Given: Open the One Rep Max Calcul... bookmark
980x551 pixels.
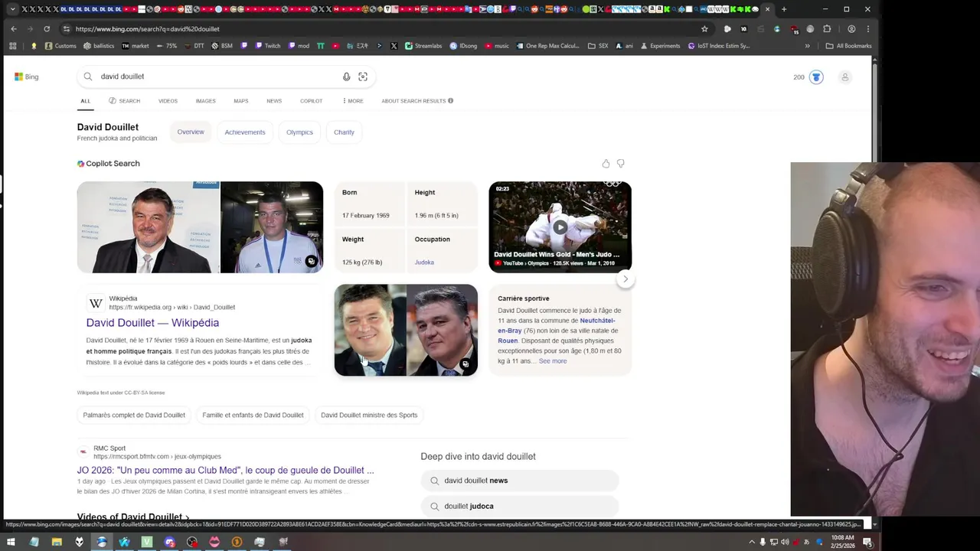Looking at the screenshot, I should point(547,46).
